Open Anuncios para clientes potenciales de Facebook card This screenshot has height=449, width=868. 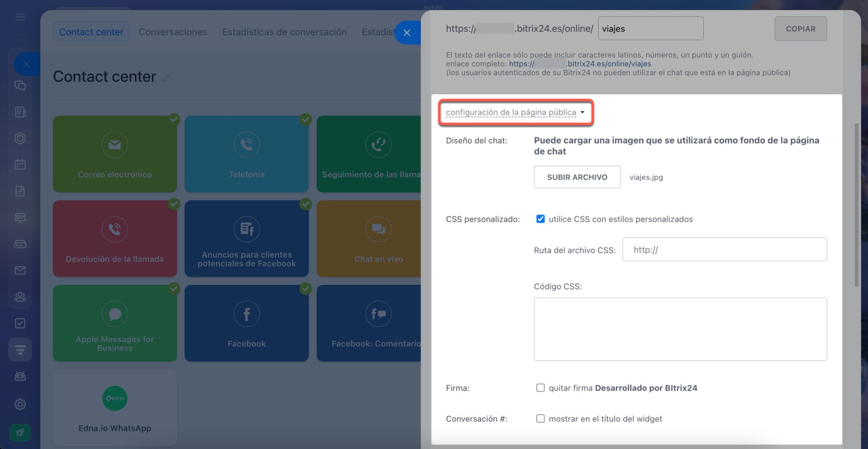[x=247, y=239]
